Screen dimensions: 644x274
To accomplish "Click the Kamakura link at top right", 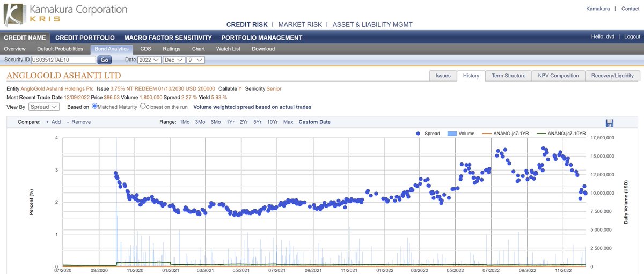I will (x=598, y=9).
